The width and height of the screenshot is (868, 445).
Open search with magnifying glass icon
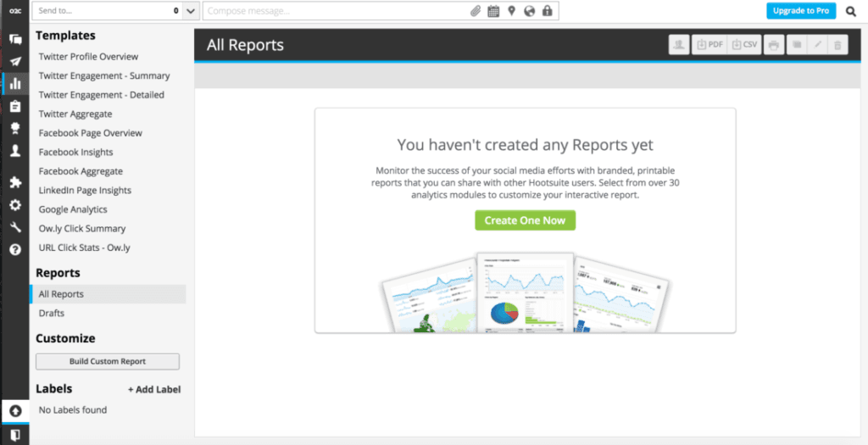point(851,11)
